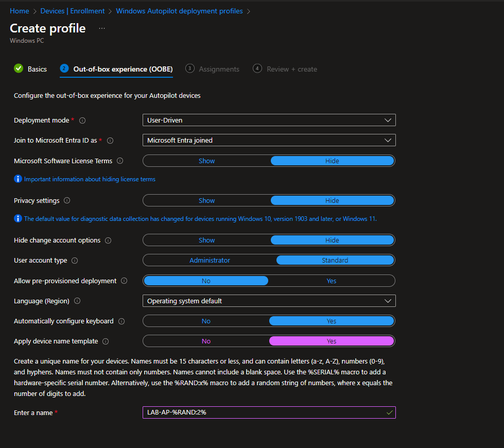Open info tooltip for Deployment mode

[82, 120]
